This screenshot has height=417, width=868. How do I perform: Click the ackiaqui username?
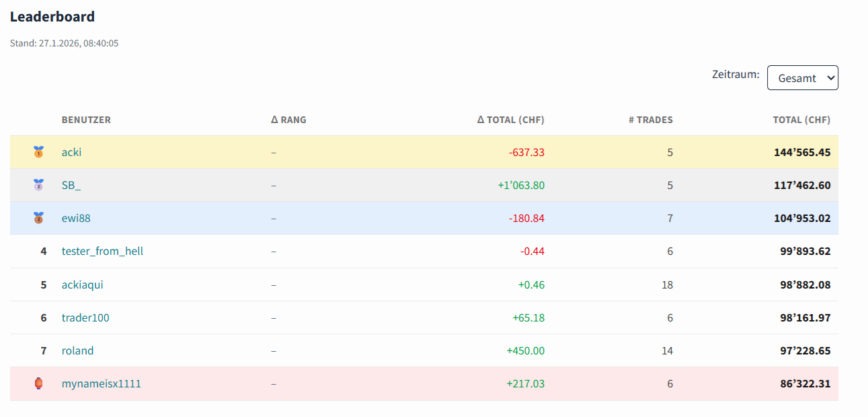[82, 285]
